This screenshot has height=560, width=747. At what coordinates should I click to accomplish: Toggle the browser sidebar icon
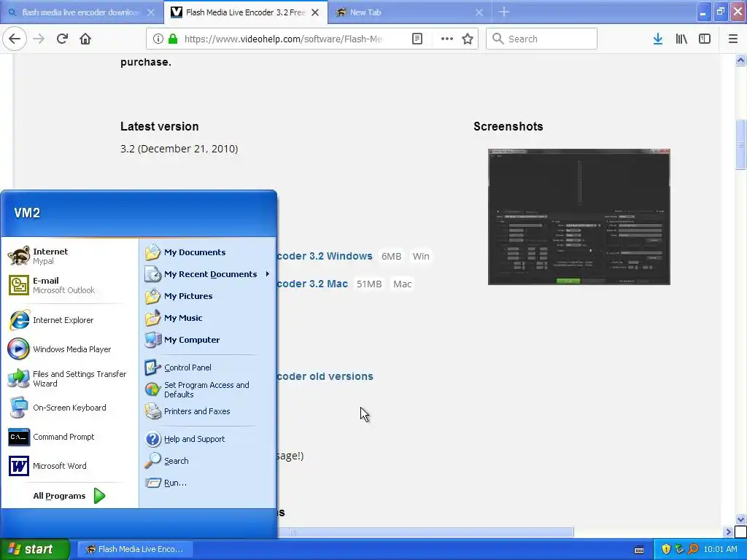(705, 39)
